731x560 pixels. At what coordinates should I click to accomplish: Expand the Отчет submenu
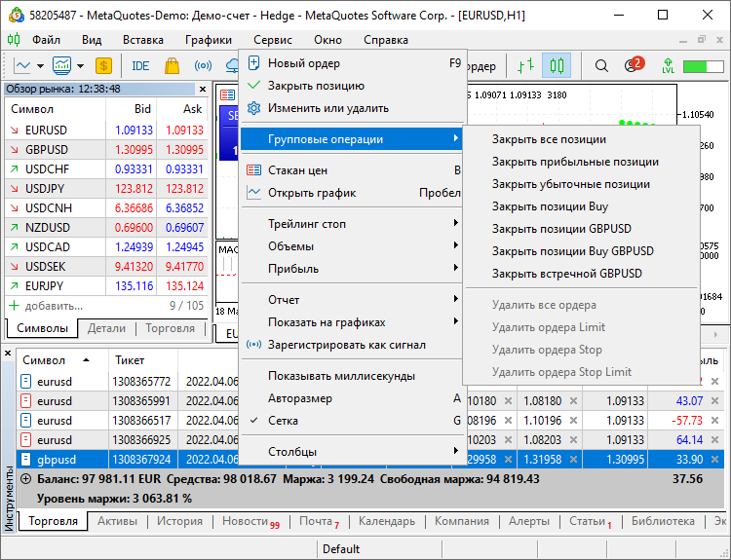pos(353,300)
